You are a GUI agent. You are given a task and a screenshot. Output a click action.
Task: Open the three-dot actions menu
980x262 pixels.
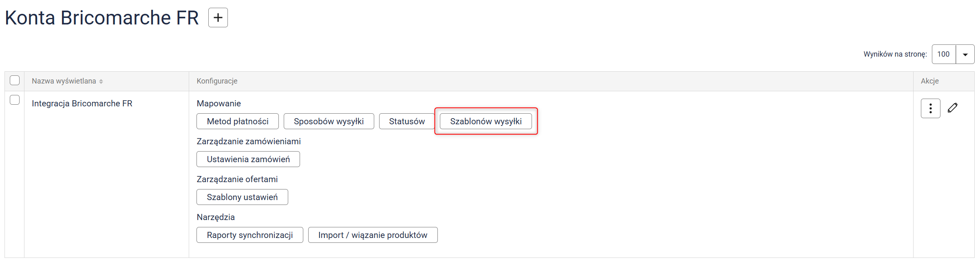point(930,108)
